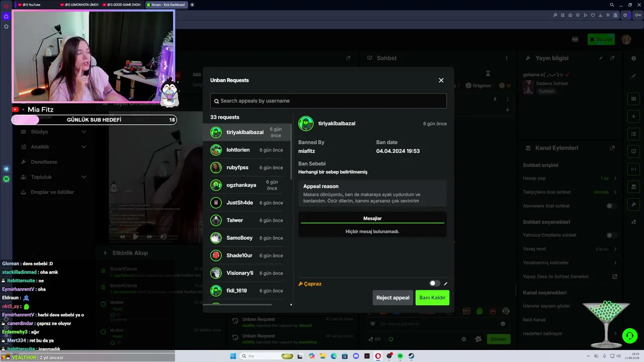Screen dimensions: 644x362
Task: Open the emoji picker in chat input
Action: pos(503,324)
